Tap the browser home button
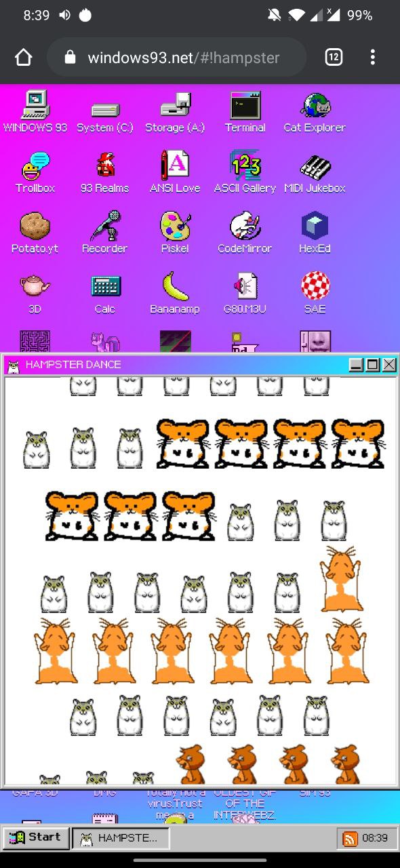The height and width of the screenshot is (868, 400). pos(24,57)
